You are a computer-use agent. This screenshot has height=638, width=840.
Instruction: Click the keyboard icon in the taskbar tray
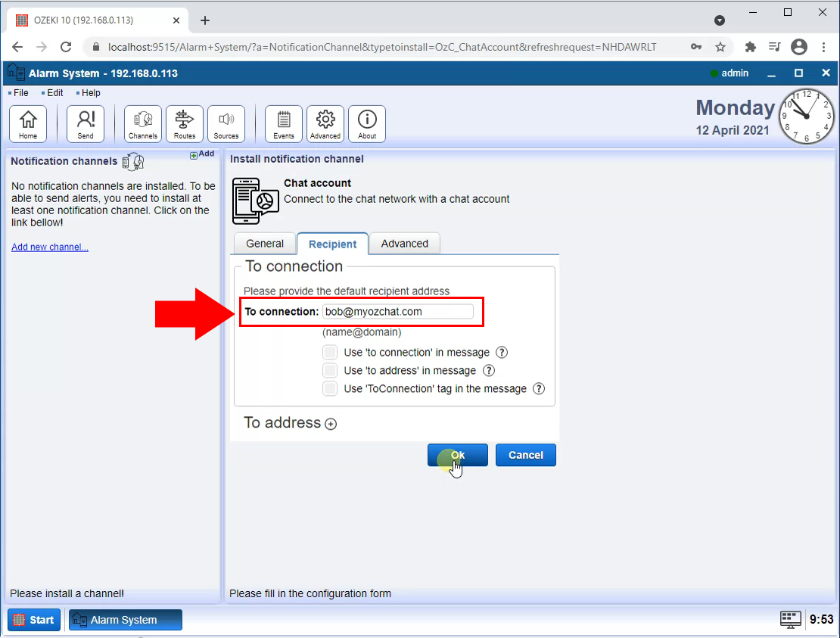(790, 619)
